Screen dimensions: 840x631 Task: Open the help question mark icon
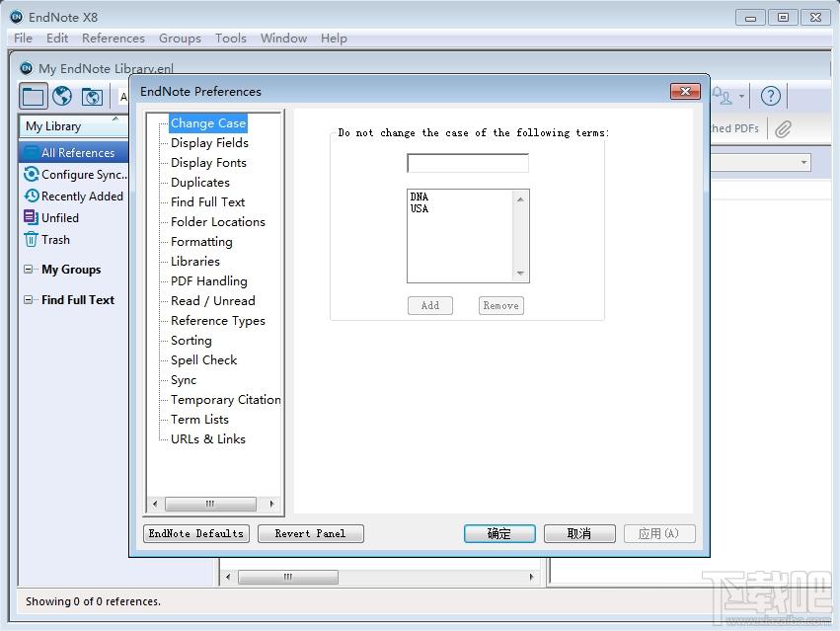point(770,97)
